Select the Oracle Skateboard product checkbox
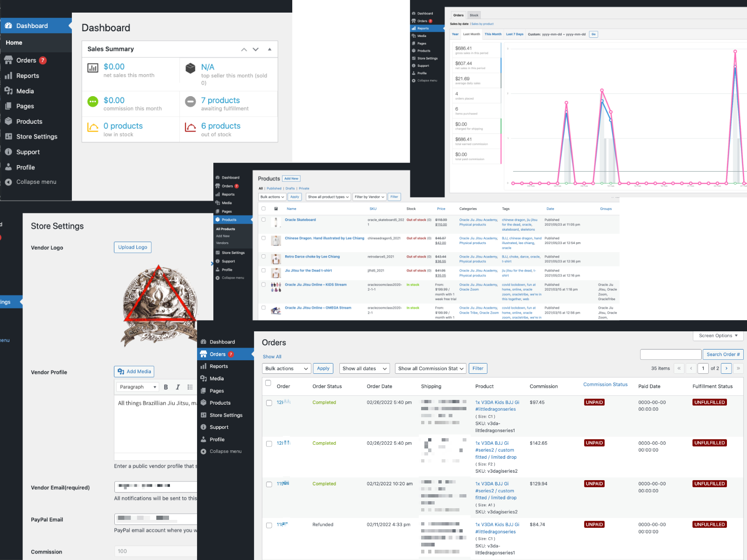747x560 pixels. pyautogui.click(x=264, y=220)
